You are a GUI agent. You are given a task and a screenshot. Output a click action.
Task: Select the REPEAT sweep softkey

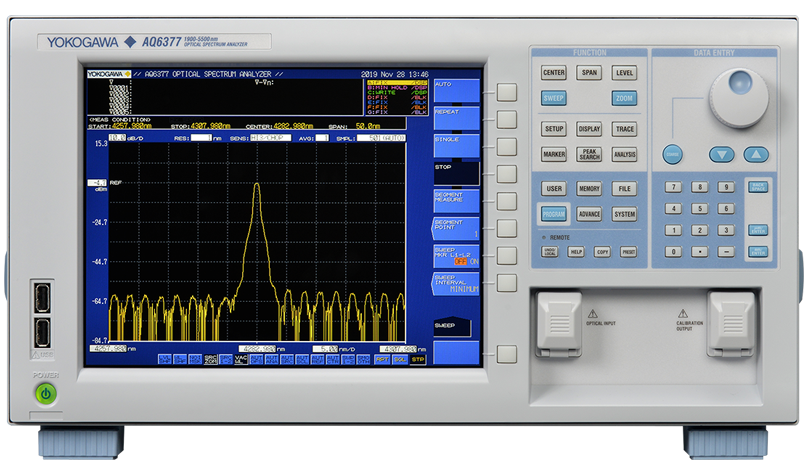coord(456,119)
